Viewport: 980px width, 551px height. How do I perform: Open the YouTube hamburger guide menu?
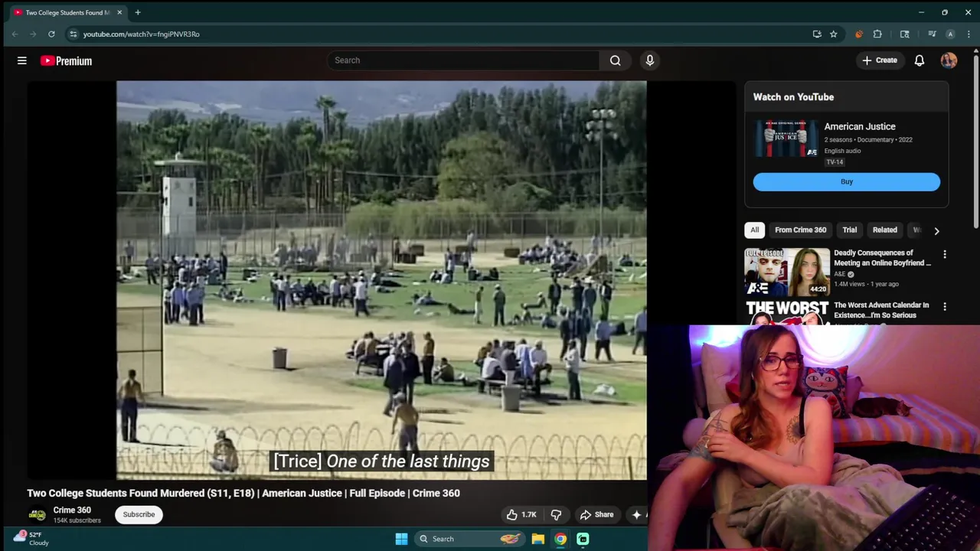tap(22, 60)
